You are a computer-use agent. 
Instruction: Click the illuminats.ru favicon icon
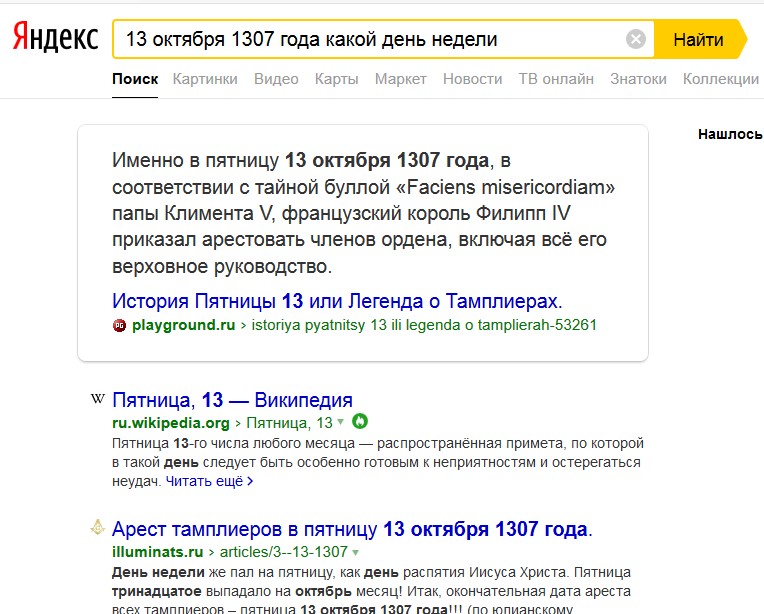(97, 527)
